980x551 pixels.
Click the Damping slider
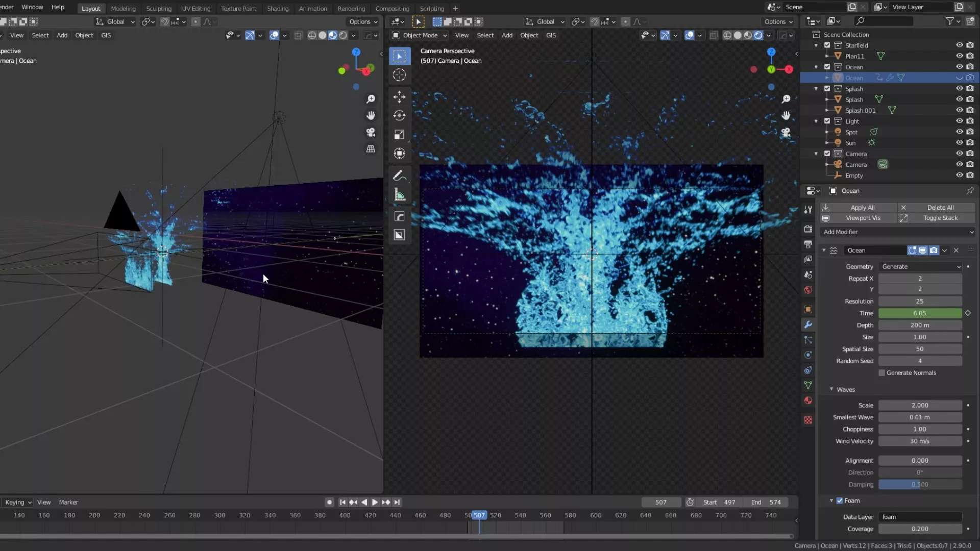click(920, 485)
